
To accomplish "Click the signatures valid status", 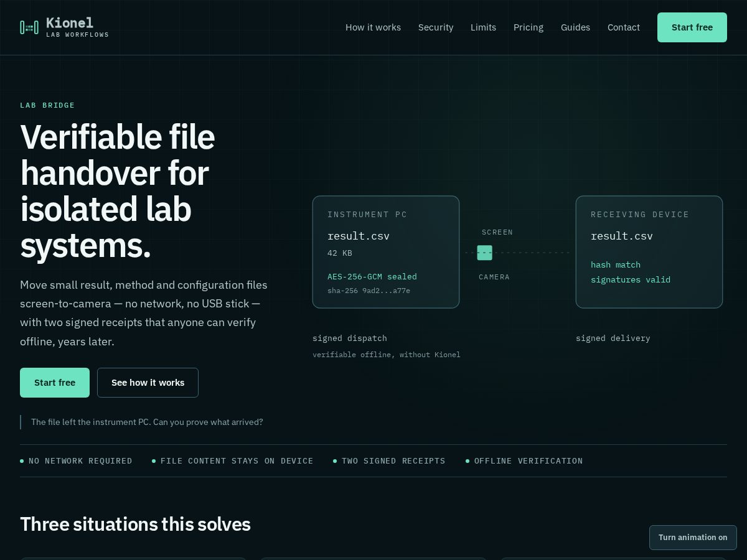I will (631, 279).
